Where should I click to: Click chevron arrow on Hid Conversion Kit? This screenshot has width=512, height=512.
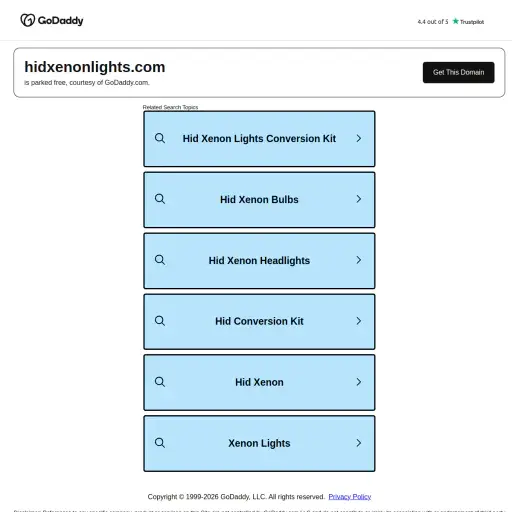359,321
